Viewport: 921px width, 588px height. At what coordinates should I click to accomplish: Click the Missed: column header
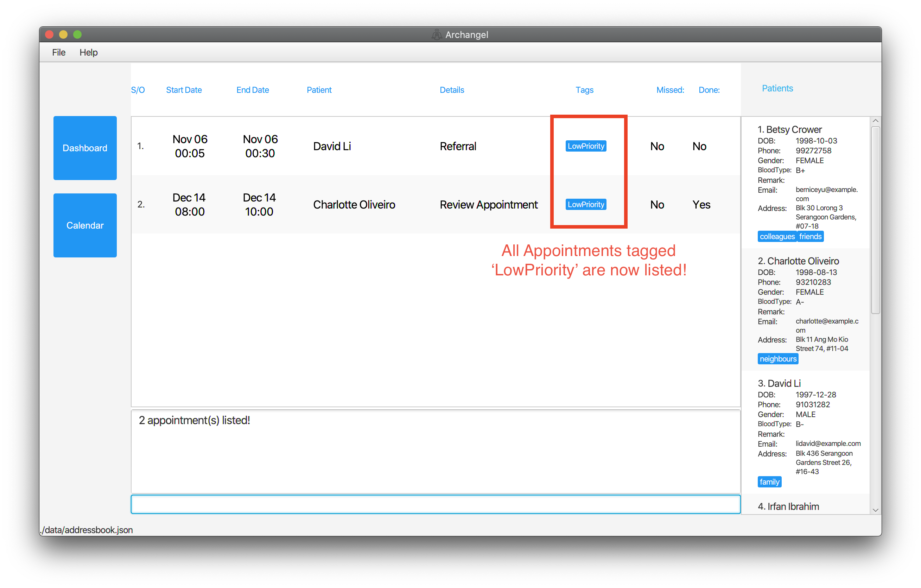670,90
